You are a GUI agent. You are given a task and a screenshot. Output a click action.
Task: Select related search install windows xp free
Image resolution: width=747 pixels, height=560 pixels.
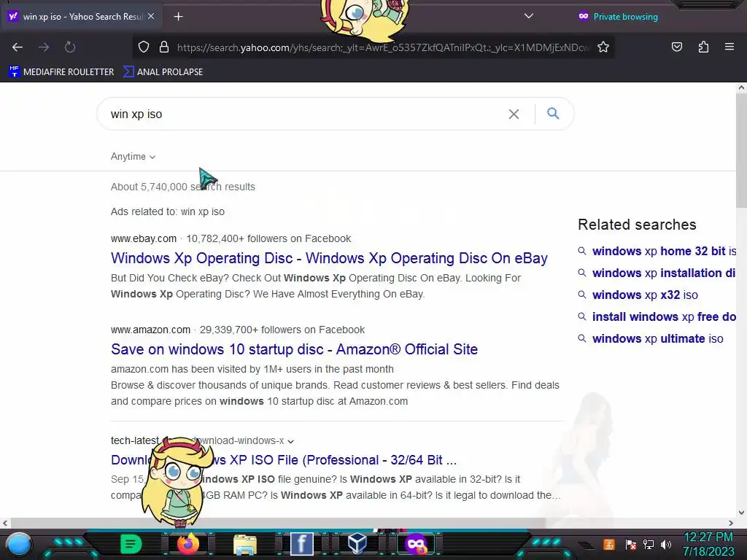[x=664, y=316]
